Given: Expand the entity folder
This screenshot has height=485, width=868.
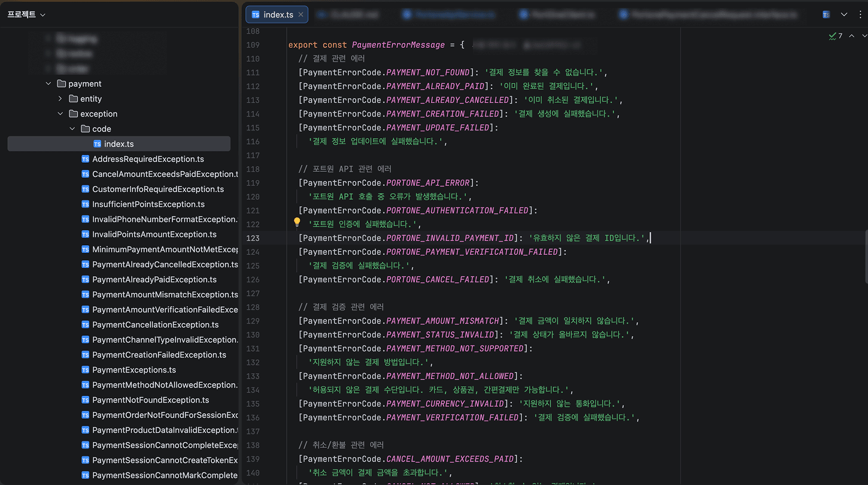Looking at the screenshot, I should tap(60, 99).
